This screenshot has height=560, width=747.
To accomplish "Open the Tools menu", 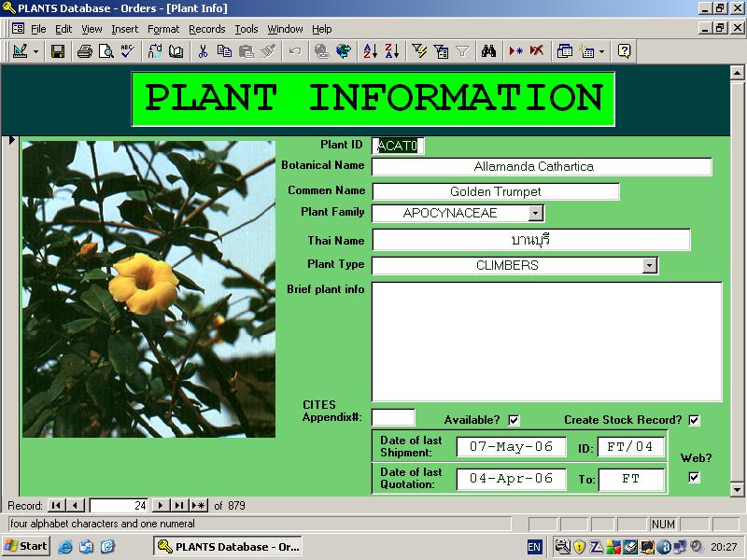I will pyautogui.click(x=247, y=29).
